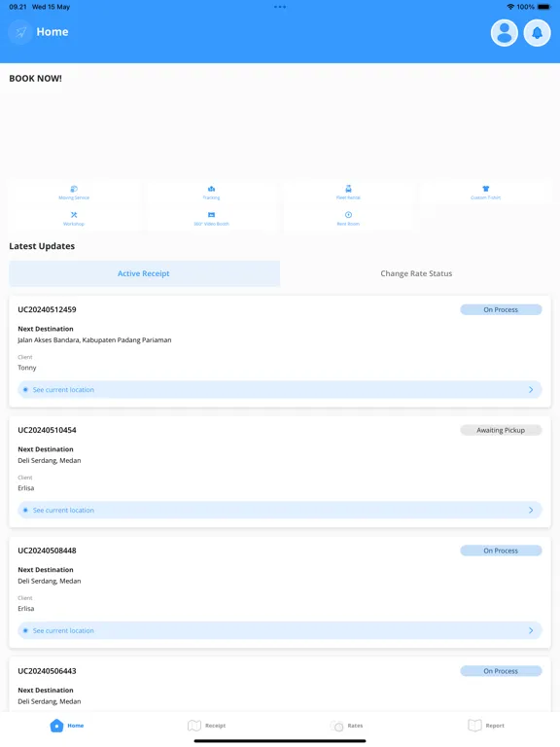See current location for UC20240510454
Screen dimensions: 560x747
pyautogui.click(x=280, y=511)
